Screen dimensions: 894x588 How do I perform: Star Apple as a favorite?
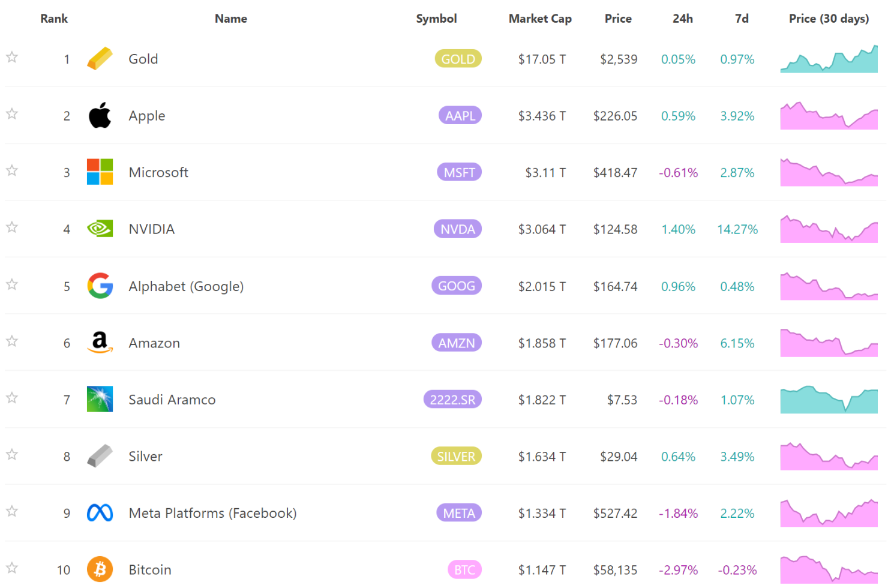12,113
